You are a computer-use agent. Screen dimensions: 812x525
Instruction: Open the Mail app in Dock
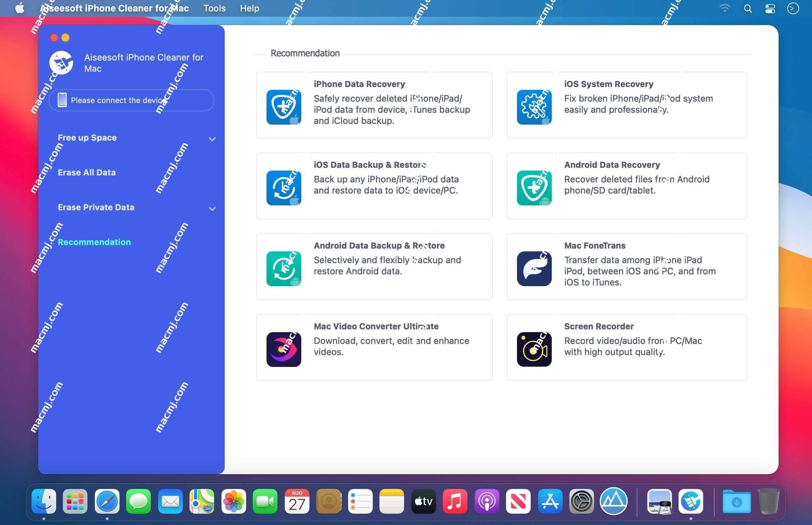pos(170,501)
